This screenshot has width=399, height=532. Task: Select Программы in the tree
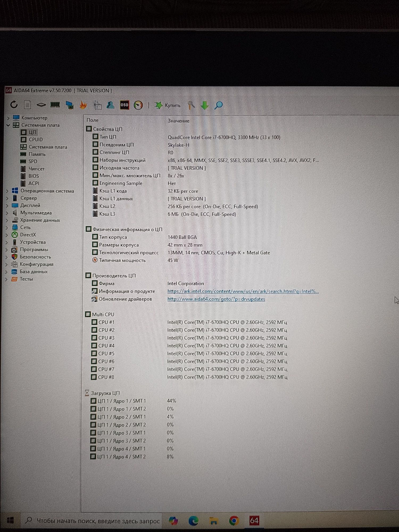click(34, 250)
